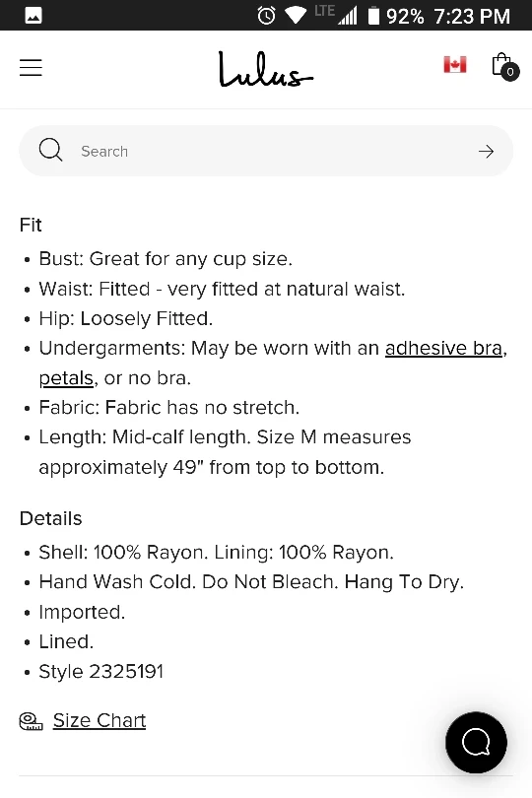532x798 pixels.
Task: Tap the alarm clock status icon
Action: [x=266, y=16]
